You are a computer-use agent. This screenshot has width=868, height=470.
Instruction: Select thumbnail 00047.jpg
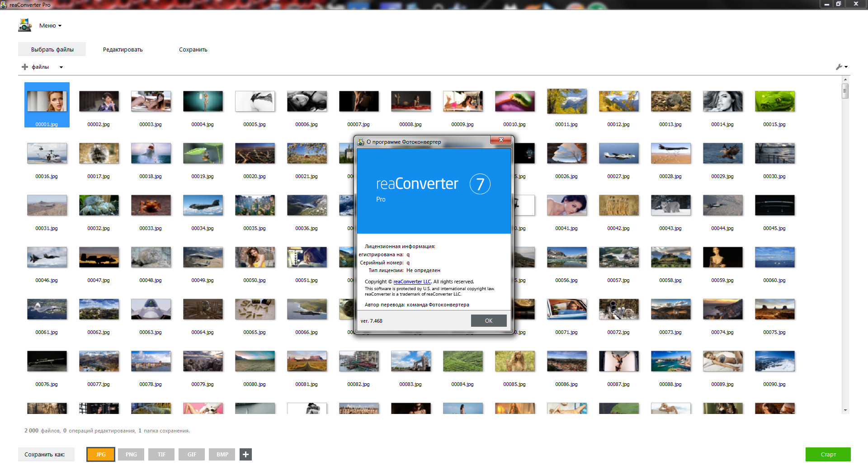pos(99,257)
